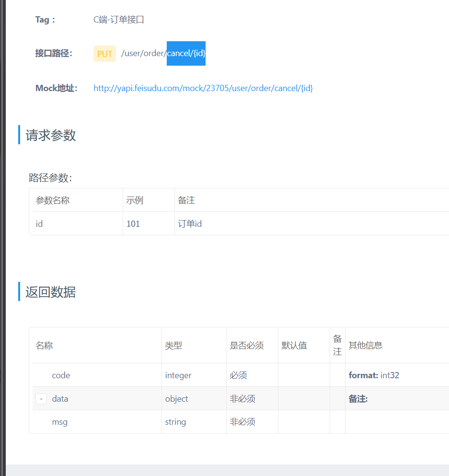Select the highlighted cancel/{id} path segment
Image resolution: width=449 pixels, height=476 pixels.
[186, 53]
